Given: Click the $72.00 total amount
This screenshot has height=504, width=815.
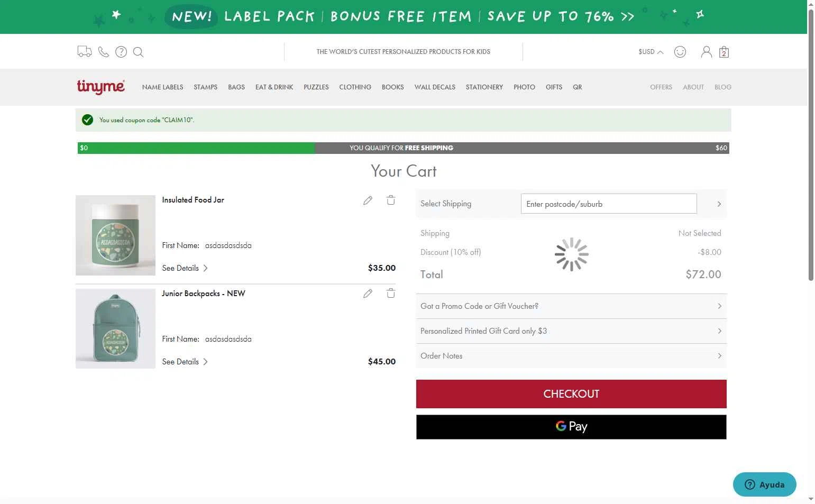Looking at the screenshot, I should click(x=703, y=274).
